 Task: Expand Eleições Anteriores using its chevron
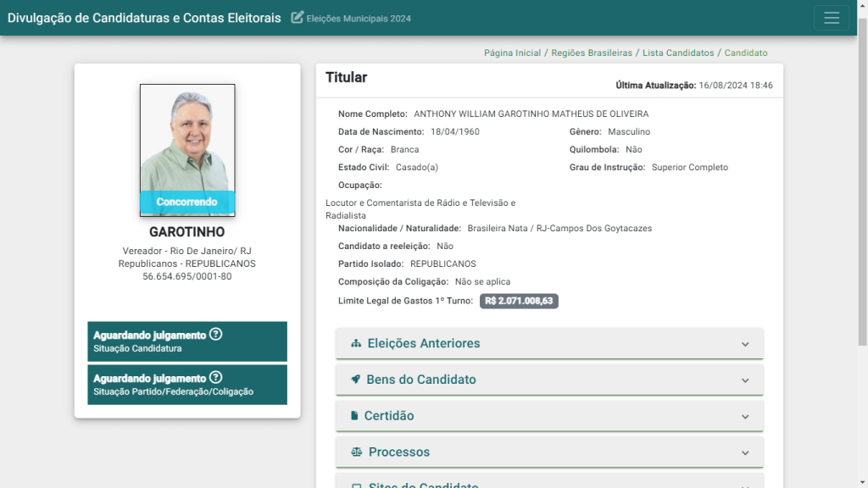point(745,344)
